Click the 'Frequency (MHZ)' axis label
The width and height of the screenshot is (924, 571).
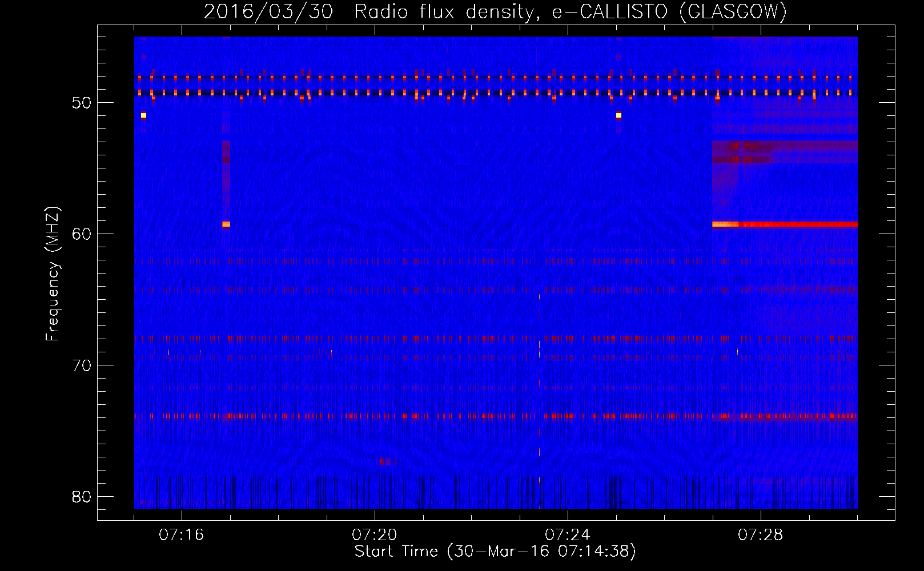tap(53, 274)
